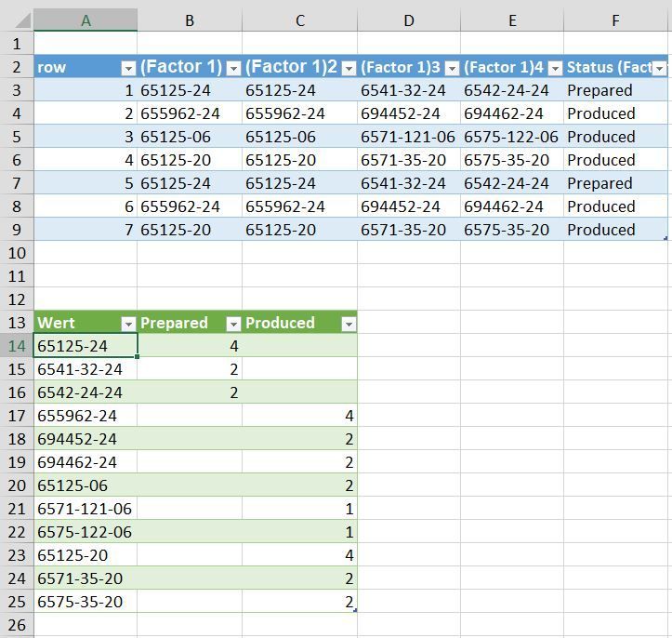672x638 pixels.
Task: Select cell E6 with 6575-35-20
Action: [x=512, y=160]
